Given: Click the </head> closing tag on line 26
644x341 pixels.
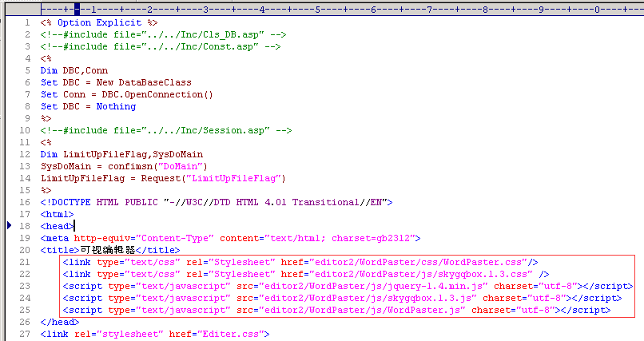Looking at the screenshot, I should point(60,322).
